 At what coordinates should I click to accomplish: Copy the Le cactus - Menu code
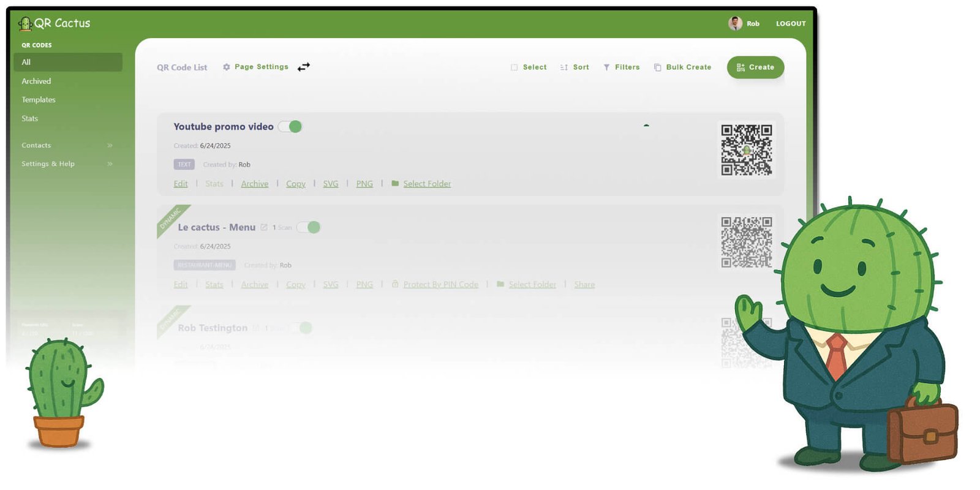coord(296,285)
